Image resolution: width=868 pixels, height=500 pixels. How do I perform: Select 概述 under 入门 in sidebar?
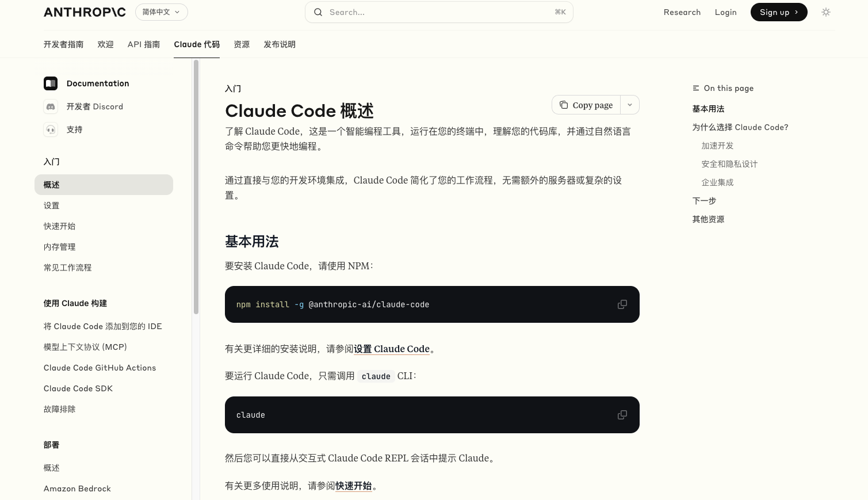click(104, 185)
